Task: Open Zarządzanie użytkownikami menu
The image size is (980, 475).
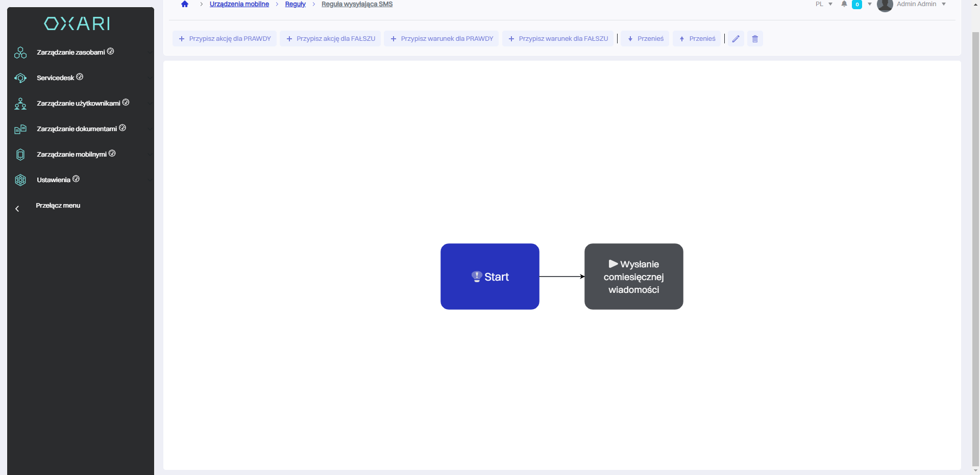Action: point(78,104)
